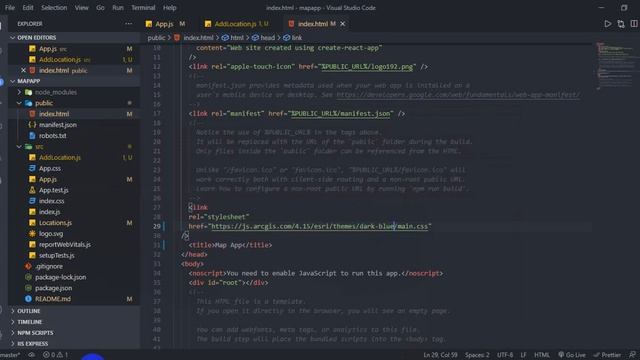
Task: Open robots.txt in the explorer
Action: pyautogui.click(x=53, y=136)
